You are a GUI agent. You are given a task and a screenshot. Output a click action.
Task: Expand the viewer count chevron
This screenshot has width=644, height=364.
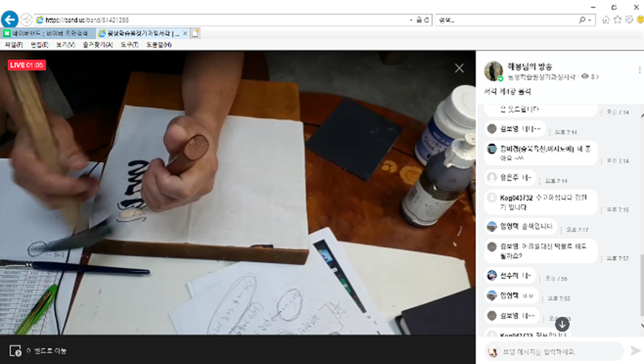(598, 77)
